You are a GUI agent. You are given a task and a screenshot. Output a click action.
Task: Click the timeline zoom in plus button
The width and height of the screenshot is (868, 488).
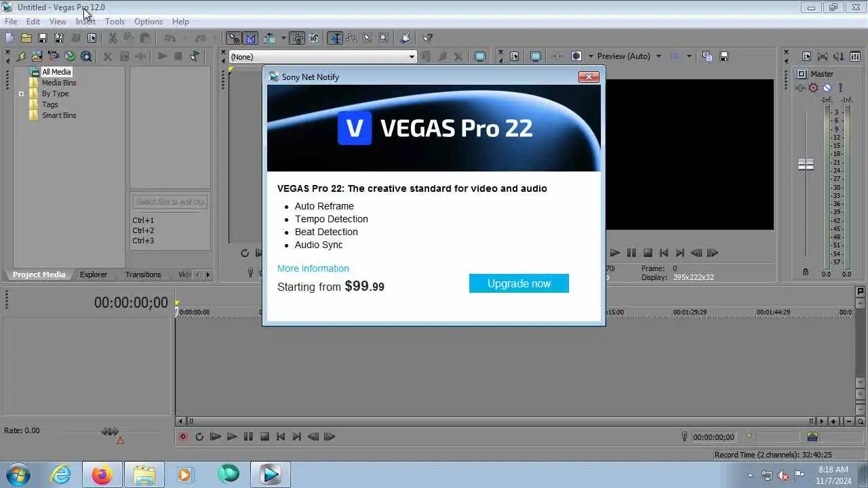(833, 422)
